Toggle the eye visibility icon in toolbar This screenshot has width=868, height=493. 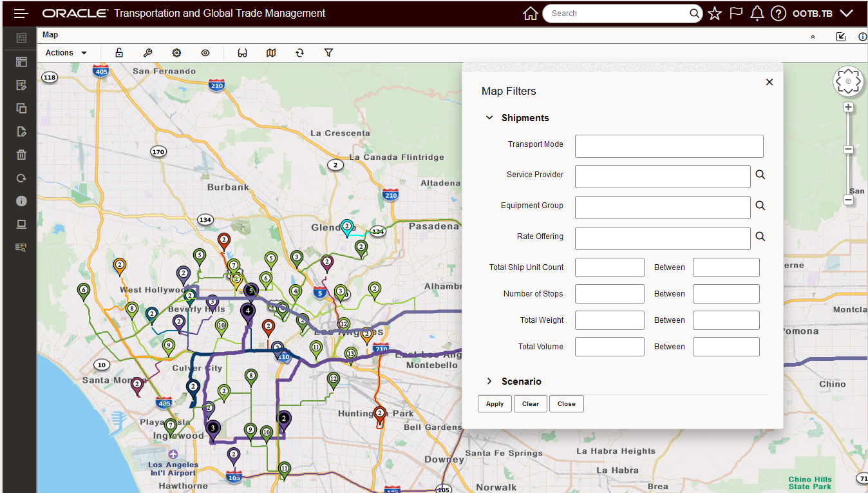click(205, 53)
